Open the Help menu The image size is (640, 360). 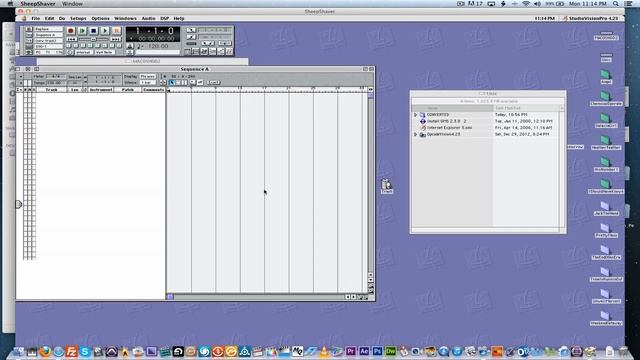coord(179,18)
